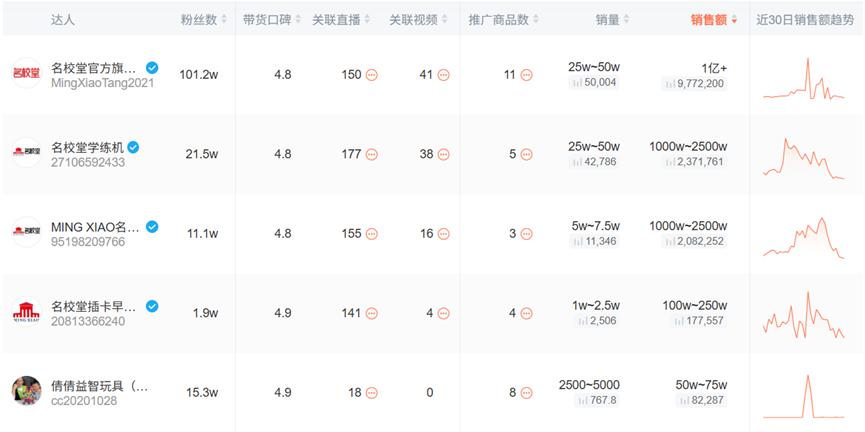Open product details icon in 名校堂学练机 row
This screenshot has height=432, width=865.
527,154
